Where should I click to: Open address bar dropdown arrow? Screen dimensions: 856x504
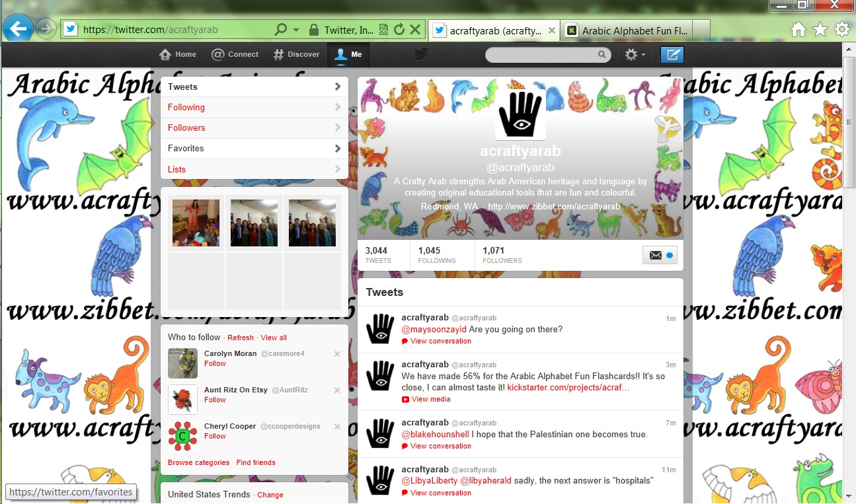(x=296, y=30)
